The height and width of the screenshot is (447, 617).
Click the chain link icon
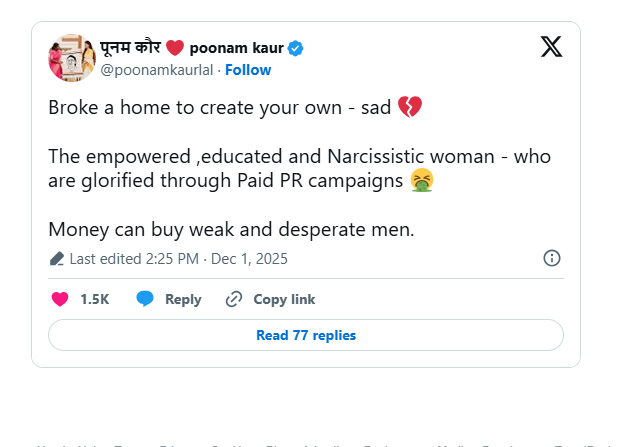tap(234, 299)
